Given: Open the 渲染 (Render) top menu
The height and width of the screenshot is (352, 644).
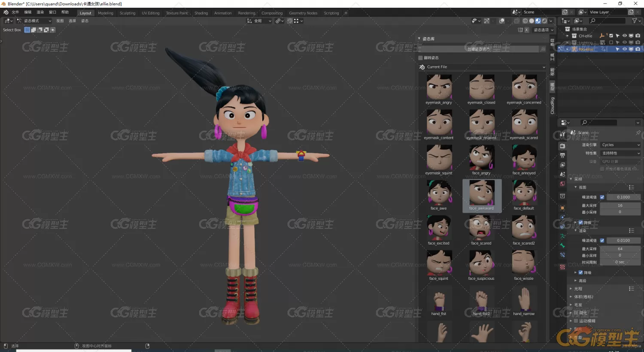Looking at the screenshot, I should (x=40, y=12).
